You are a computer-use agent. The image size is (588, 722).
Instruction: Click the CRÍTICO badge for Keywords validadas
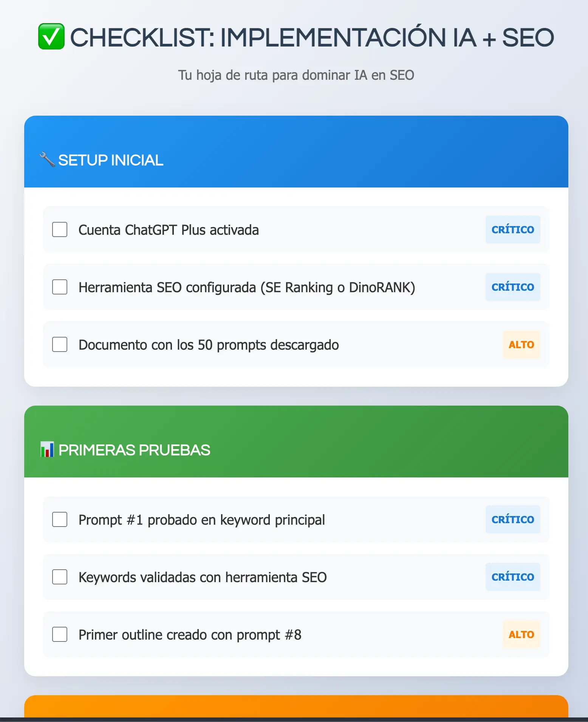513,577
